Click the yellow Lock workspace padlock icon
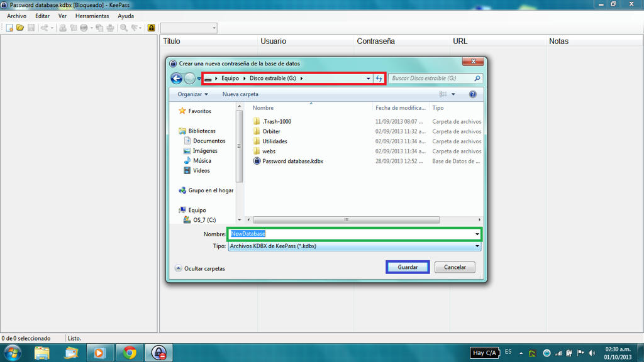The width and height of the screenshot is (644, 362). pos(151,28)
